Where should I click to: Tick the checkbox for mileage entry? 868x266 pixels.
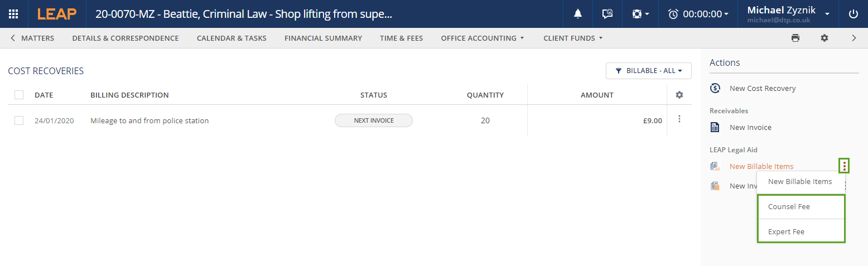tap(19, 120)
